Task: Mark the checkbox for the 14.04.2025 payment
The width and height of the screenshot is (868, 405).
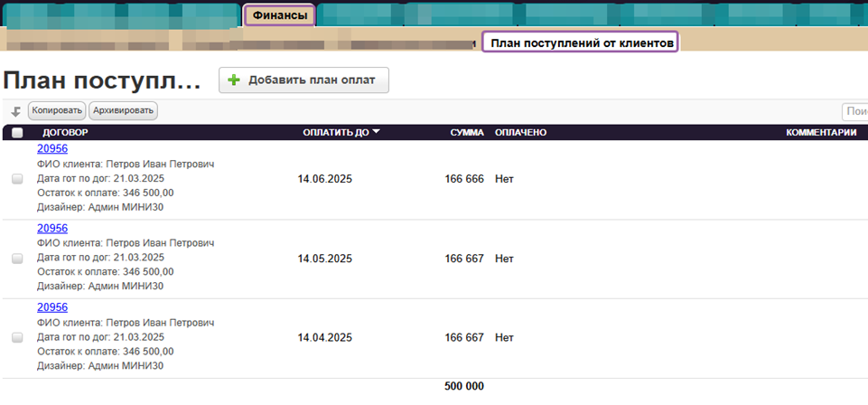Action: click(x=17, y=337)
